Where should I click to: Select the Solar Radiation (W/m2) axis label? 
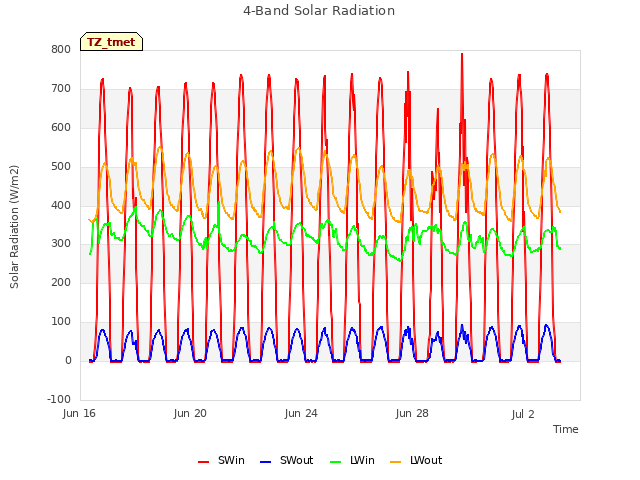pos(14,227)
